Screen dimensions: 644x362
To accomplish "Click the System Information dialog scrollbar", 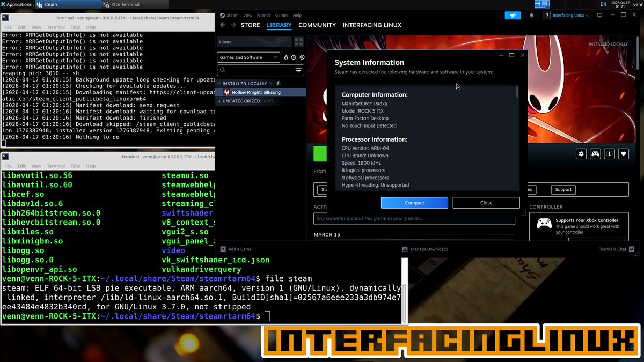I will 517,92.
